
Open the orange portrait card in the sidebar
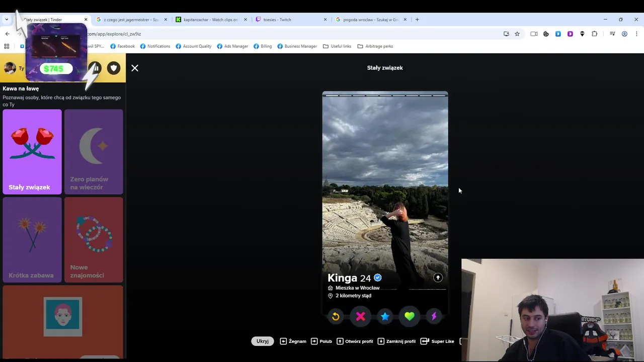point(63,322)
